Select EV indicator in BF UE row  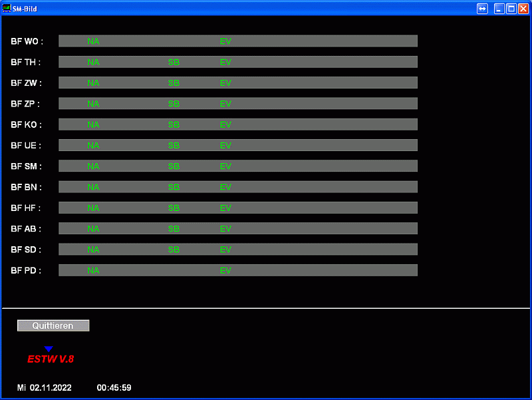[x=225, y=145]
